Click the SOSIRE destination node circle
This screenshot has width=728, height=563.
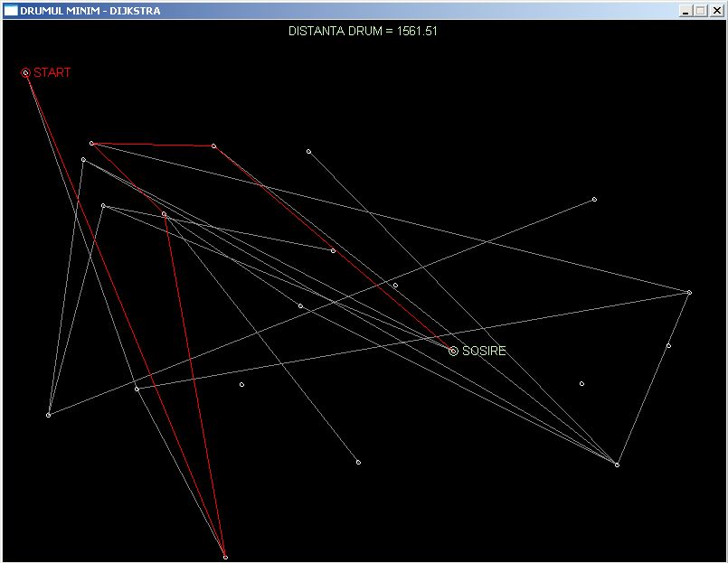pos(453,351)
